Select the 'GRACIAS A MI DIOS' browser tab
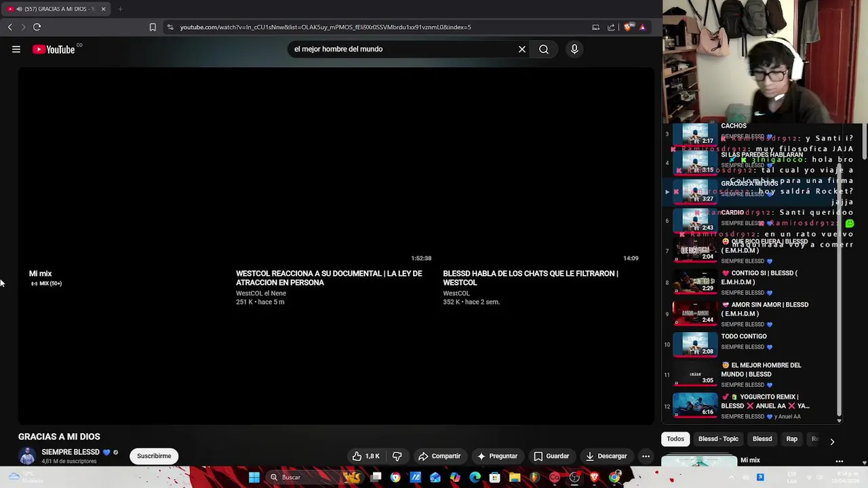Screen dimensions: 868x488 pos(54,9)
